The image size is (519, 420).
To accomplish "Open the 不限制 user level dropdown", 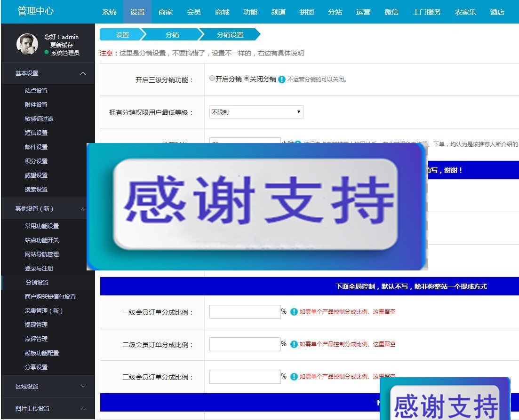I will (x=256, y=111).
